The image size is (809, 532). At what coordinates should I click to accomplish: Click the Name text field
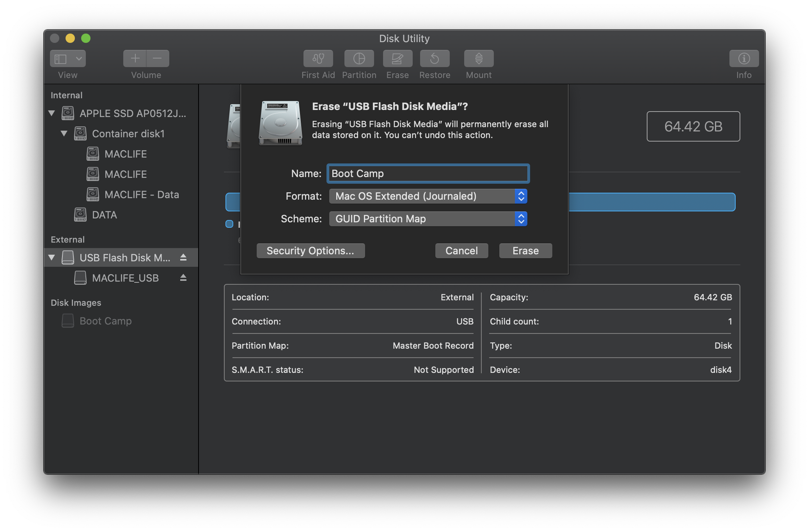[428, 174]
